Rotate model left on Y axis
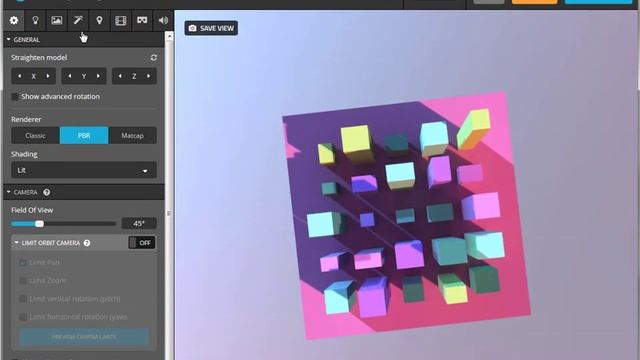Screen dimensions: 640x360 point(69,76)
